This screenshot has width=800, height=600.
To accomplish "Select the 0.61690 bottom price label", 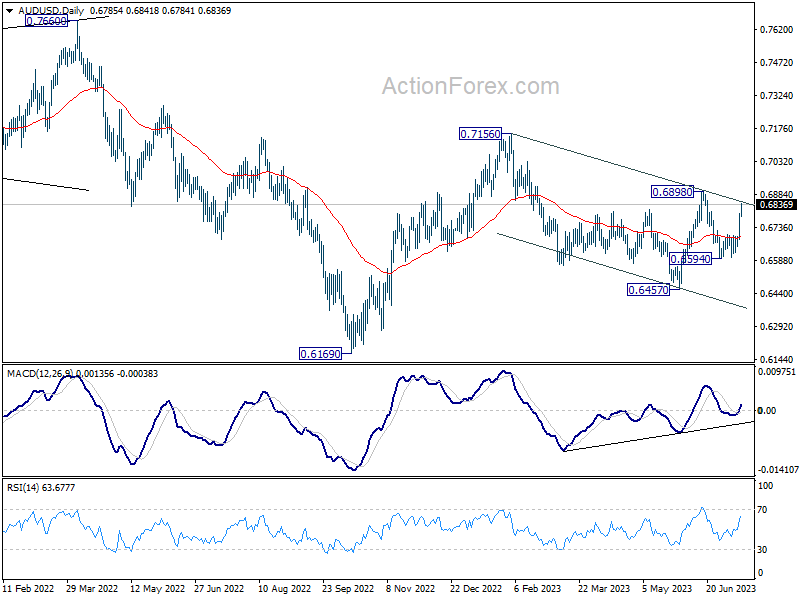I will coord(320,354).
